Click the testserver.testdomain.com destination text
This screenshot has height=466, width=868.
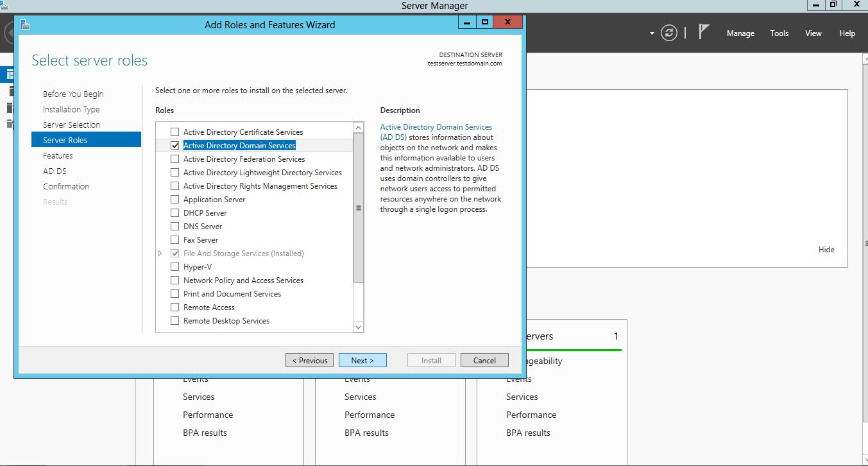[x=465, y=64]
